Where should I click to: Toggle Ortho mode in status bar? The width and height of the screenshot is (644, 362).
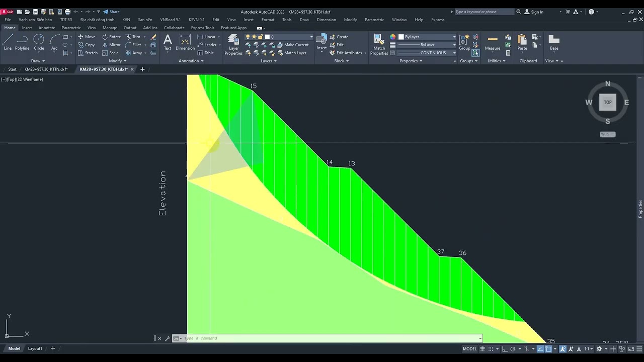click(505, 349)
